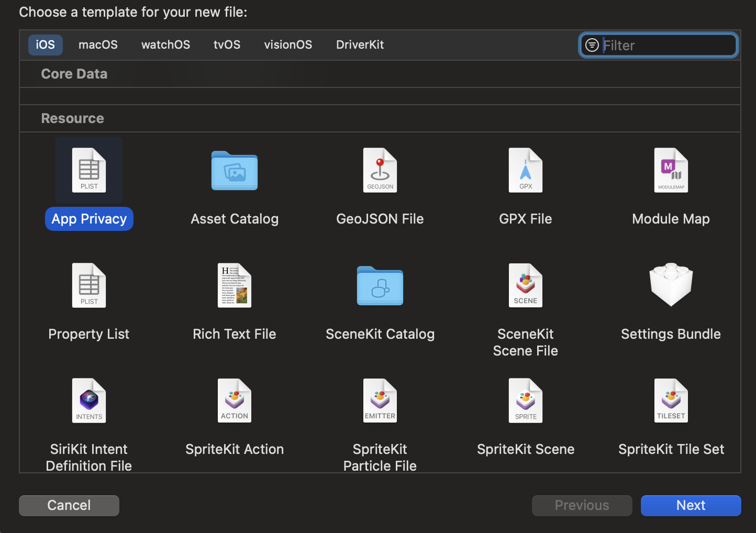Switch to the visionOS platform tab
This screenshot has width=756, height=533.
(x=288, y=45)
